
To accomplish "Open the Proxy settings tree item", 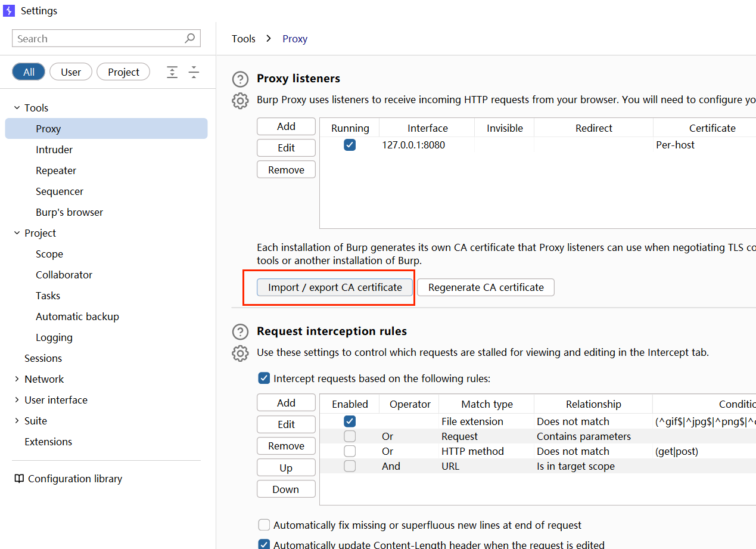I will [107, 129].
